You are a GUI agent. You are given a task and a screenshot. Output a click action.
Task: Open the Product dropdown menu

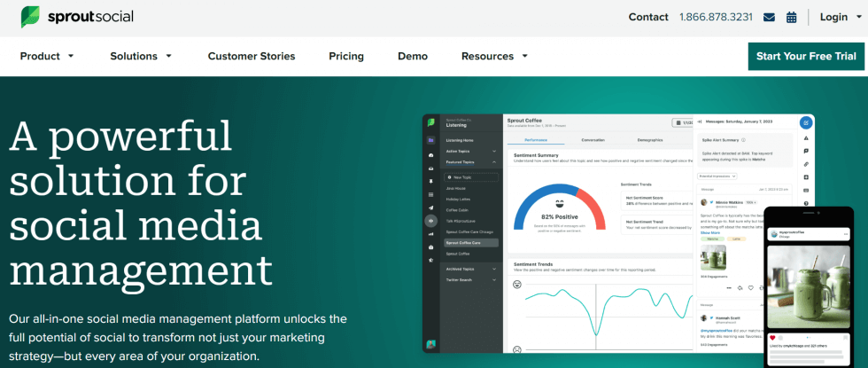46,56
